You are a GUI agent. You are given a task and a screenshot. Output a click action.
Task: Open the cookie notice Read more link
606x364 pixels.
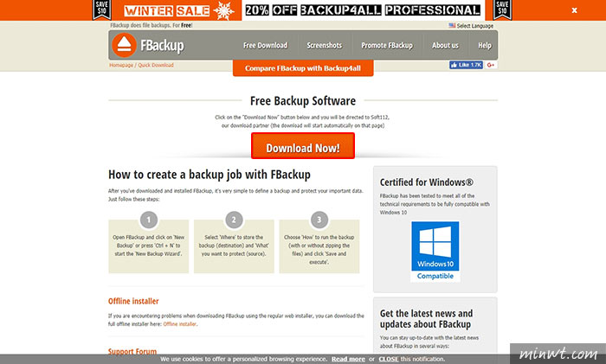click(x=348, y=359)
